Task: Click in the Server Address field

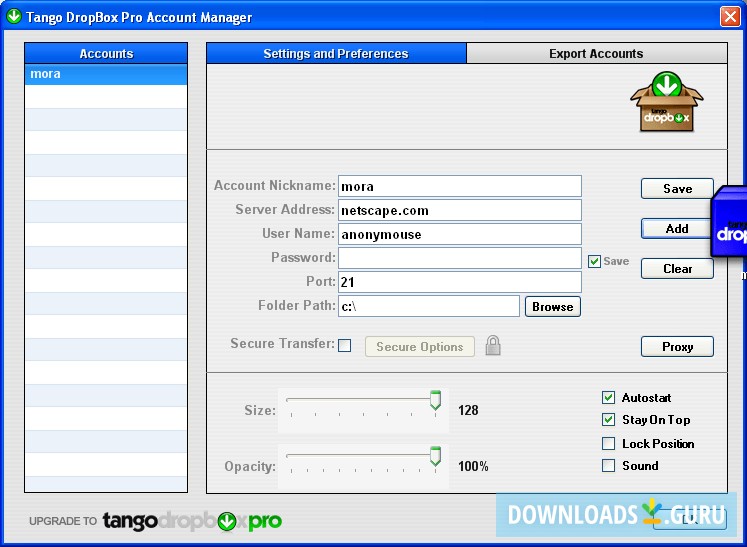Action: (460, 210)
